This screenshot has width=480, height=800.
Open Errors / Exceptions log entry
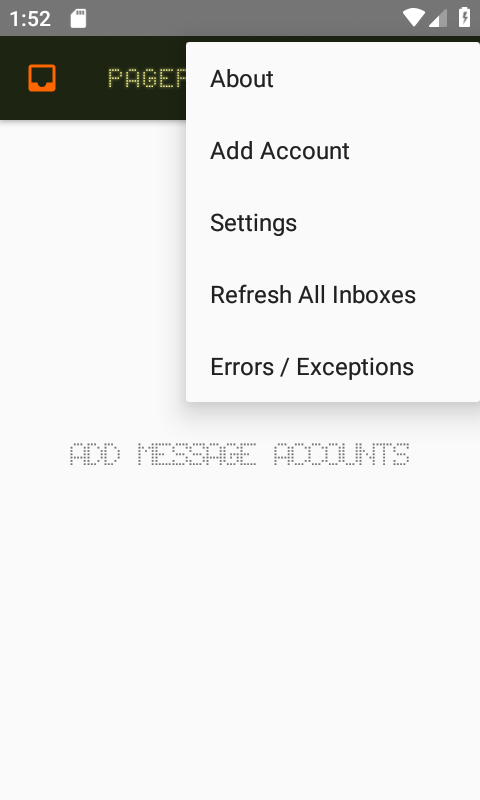pos(333,367)
